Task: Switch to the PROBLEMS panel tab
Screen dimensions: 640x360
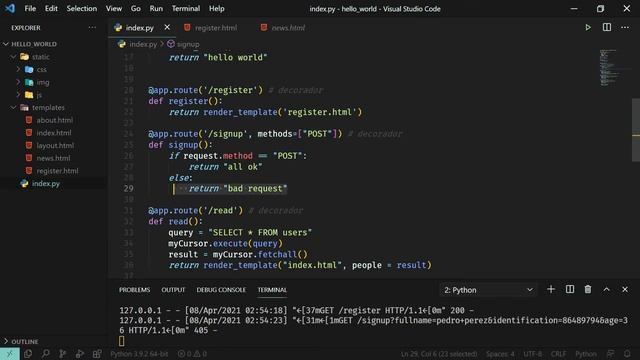Action: (x=134, y=290)
